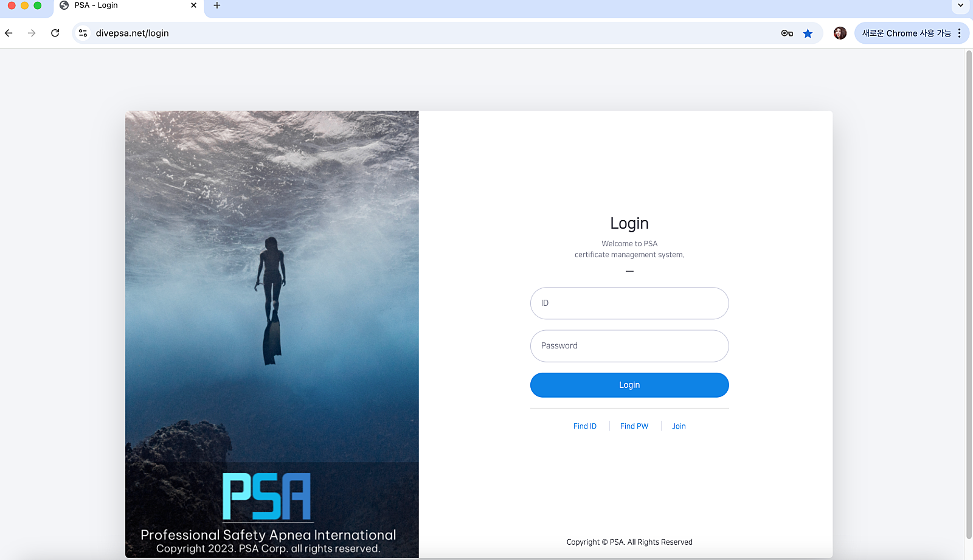Click the address bar URL divepsa.net/login

(133, 33)
